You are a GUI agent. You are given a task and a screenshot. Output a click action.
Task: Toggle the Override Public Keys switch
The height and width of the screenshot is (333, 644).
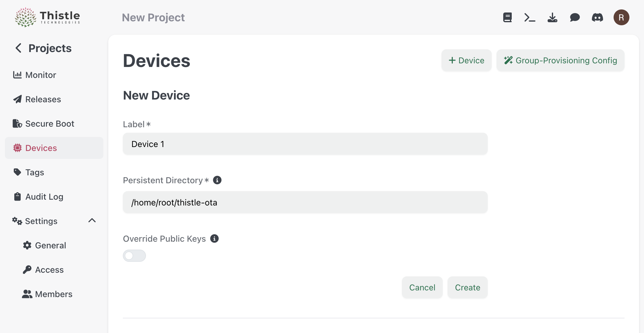pyautogui.click(x=134, y=255)
